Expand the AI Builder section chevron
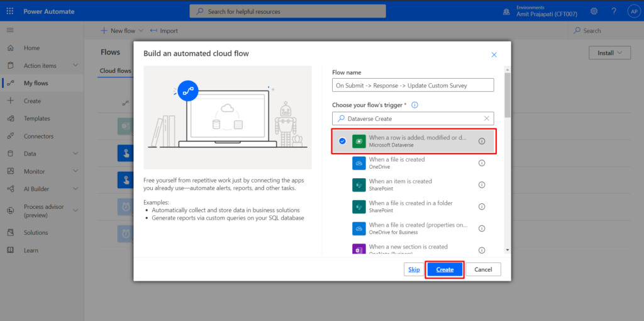Screen dimensions: 644x321 pyautogui.click(x=75, y=189)
